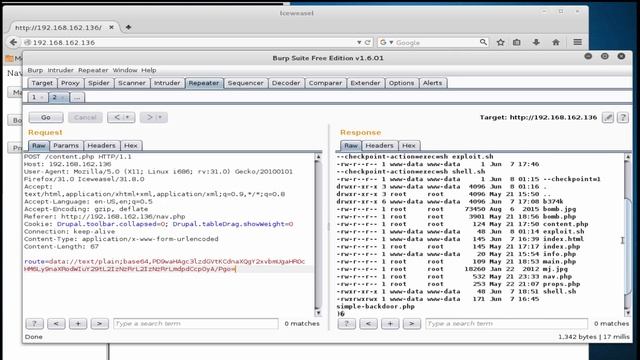Bookmark this page with the star icon

pyautogui.click(x=500, y=42)
